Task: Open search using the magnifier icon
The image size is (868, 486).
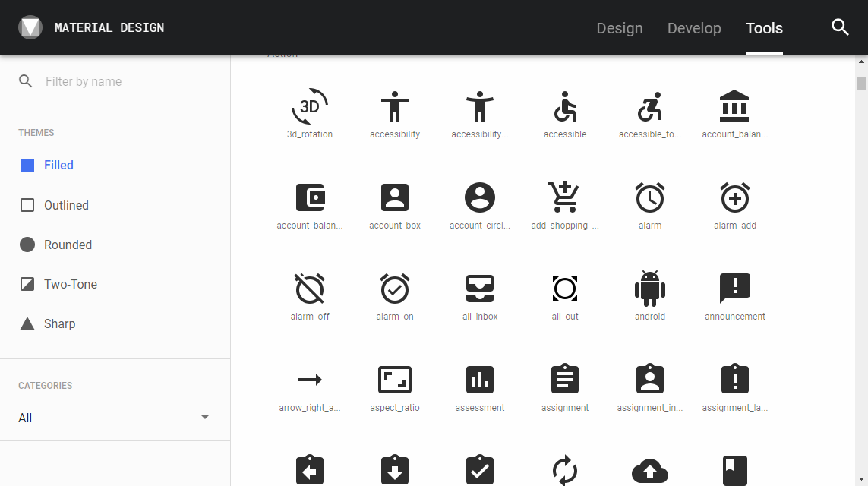Action: [840, 27]
